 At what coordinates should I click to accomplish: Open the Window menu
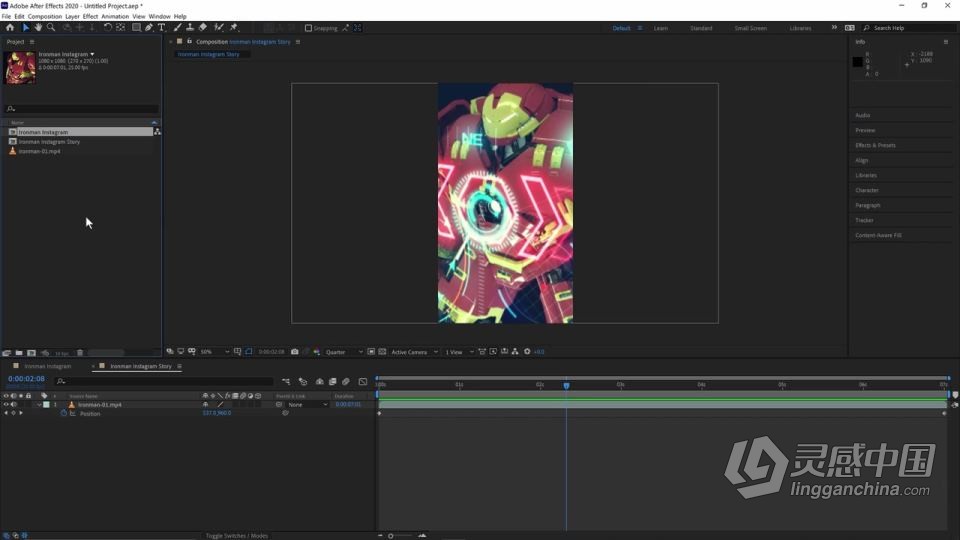[x=159, y=17]
